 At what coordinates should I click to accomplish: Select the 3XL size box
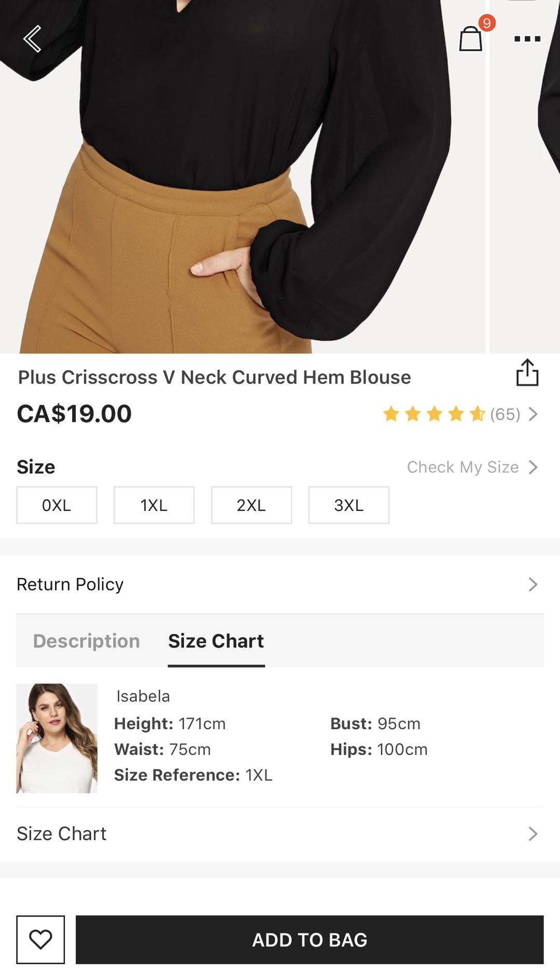coord(348,505)
